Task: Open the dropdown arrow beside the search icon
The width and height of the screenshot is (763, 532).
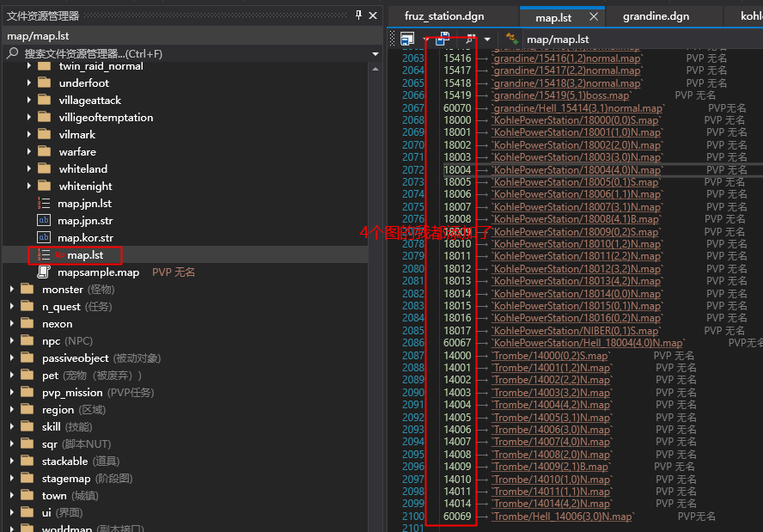Action: click(x=487, y=40)
